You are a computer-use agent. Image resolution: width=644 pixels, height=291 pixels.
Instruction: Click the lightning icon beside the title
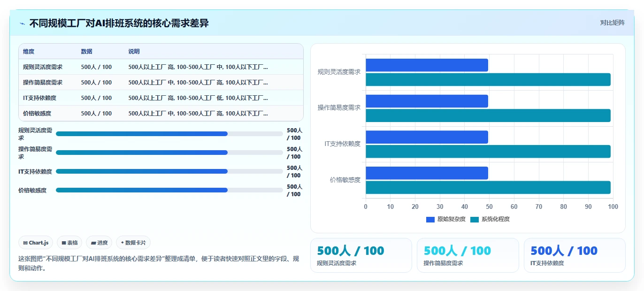click(23, 23)
